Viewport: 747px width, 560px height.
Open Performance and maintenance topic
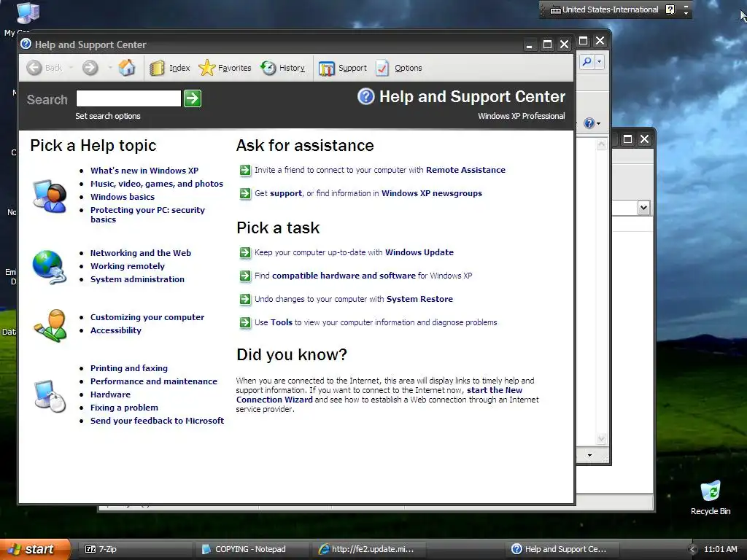pyautogui.click(x=154, y=381)
